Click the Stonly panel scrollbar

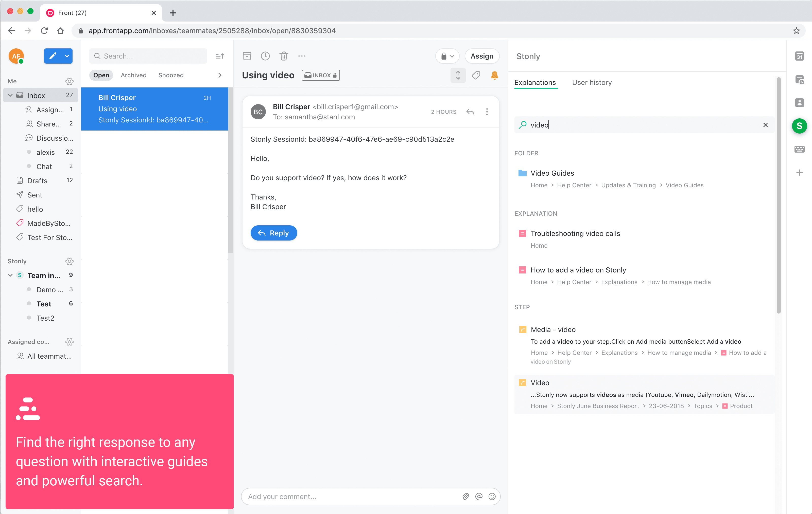(x=779, y=195)
